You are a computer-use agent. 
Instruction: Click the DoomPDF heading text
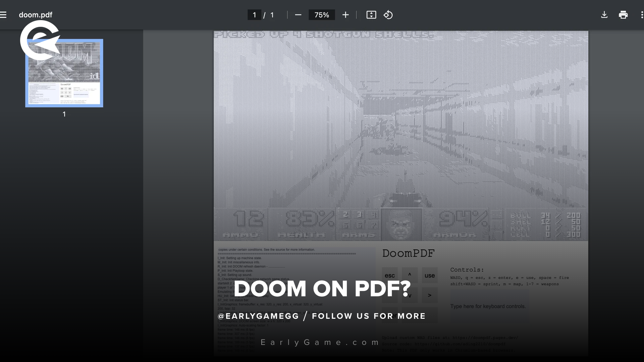click(x=408, y=253)
